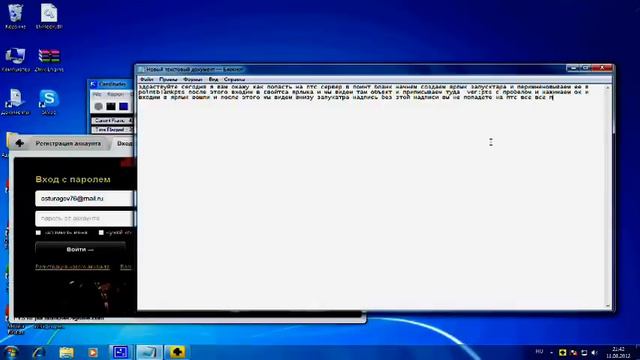Open the Вид menu in Notepad
The height and width of the screenshot is (360, 640).
(213, 80)
